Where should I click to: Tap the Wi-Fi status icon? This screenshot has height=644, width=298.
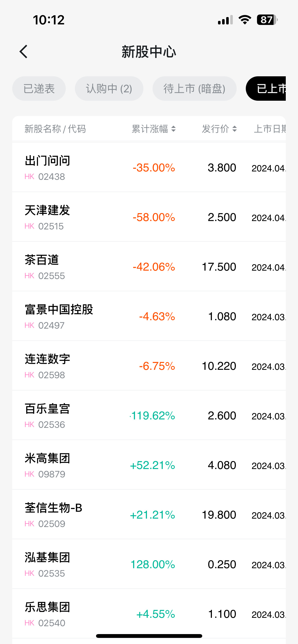pyautogui.click(x=245, y=20)
